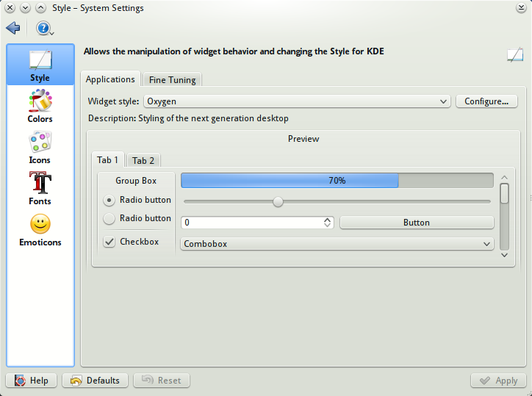
Task: Select preview Tab 1
Action: [107, 160]
